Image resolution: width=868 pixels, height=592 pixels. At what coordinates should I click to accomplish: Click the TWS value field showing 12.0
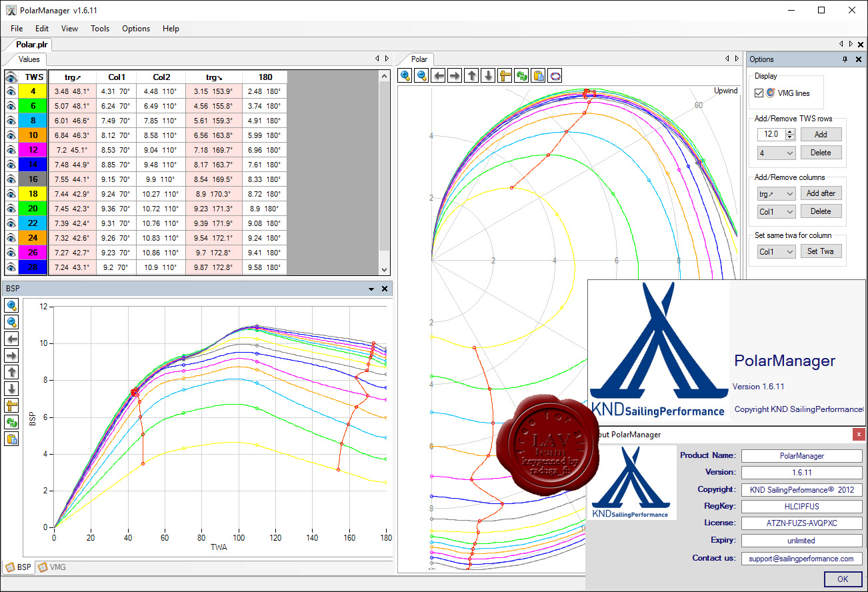click(x=771, y=134)
